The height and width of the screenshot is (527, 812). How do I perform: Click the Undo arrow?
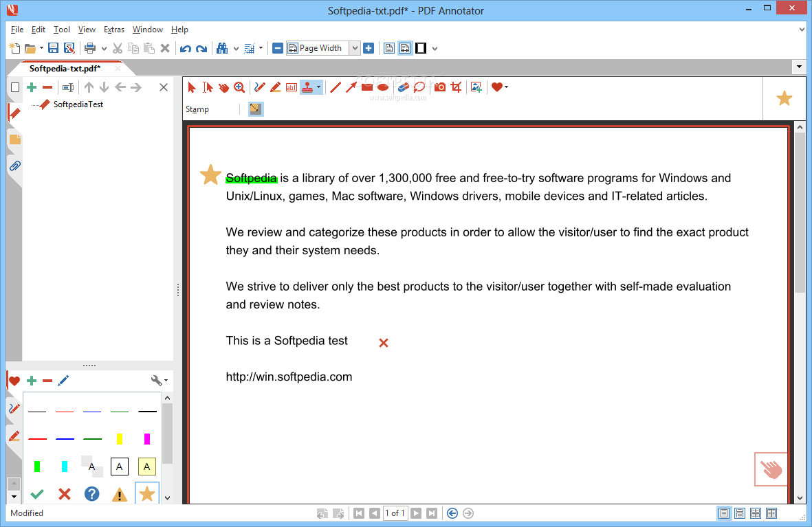[186, 49]
